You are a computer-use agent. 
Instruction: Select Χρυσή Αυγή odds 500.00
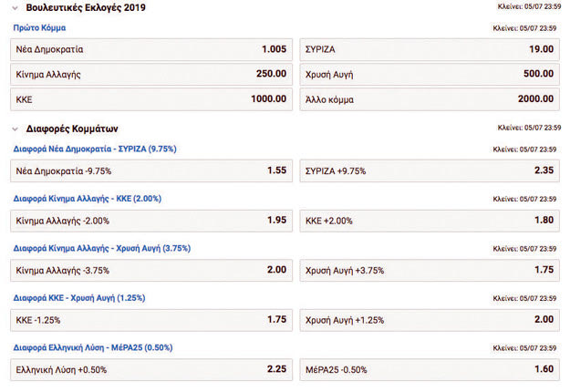tap(430, 75)
